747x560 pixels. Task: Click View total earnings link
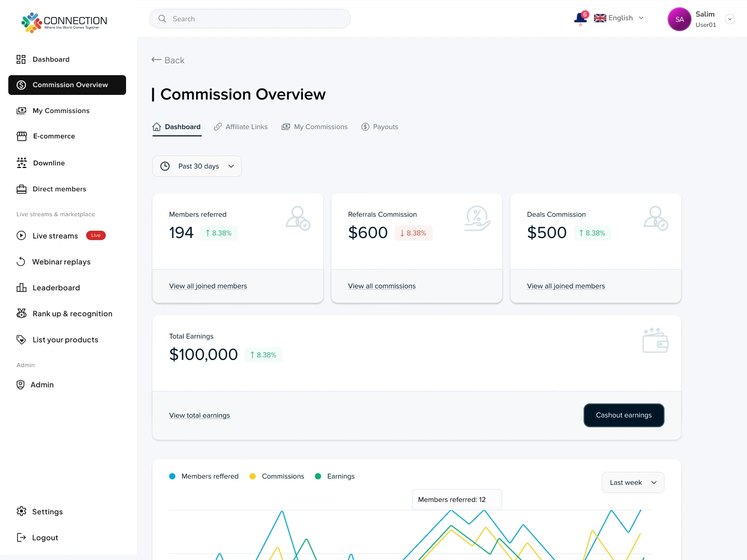coord(200,416)
